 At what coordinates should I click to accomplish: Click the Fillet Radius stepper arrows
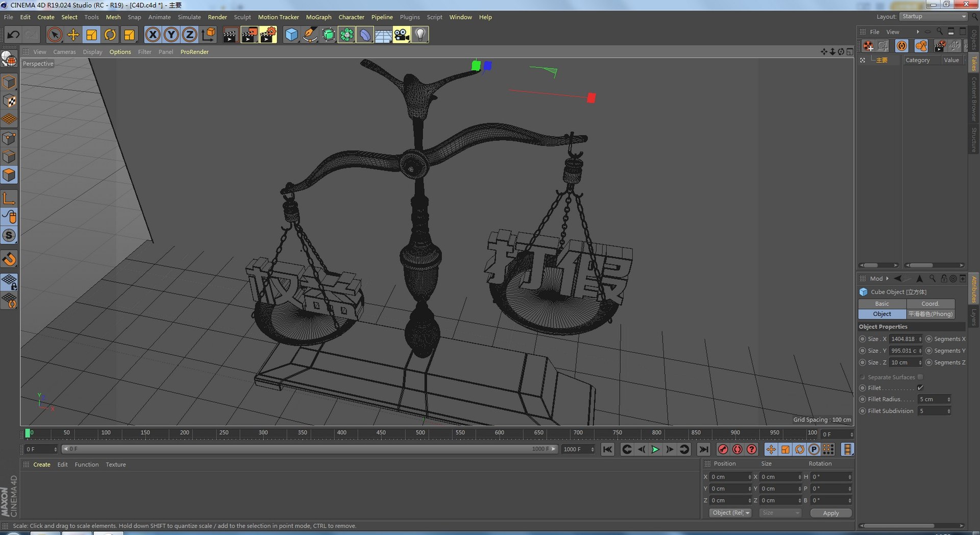point(949,399)
